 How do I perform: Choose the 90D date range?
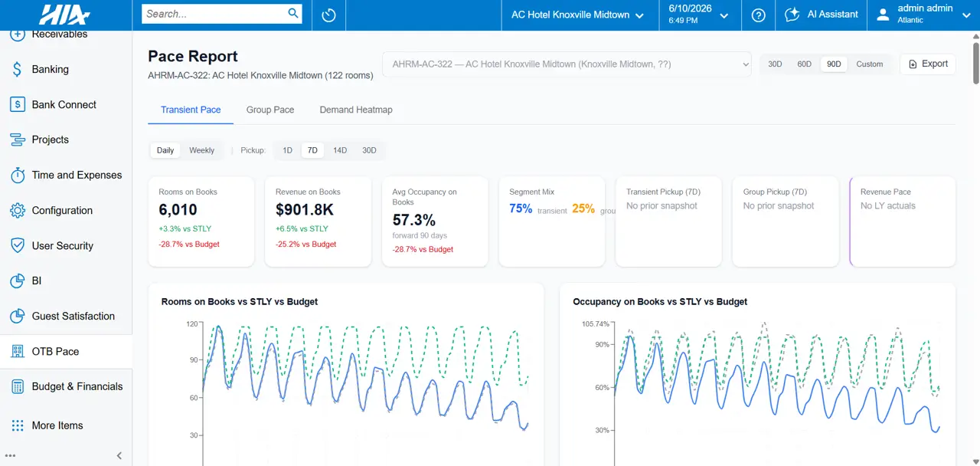(833, 64)
